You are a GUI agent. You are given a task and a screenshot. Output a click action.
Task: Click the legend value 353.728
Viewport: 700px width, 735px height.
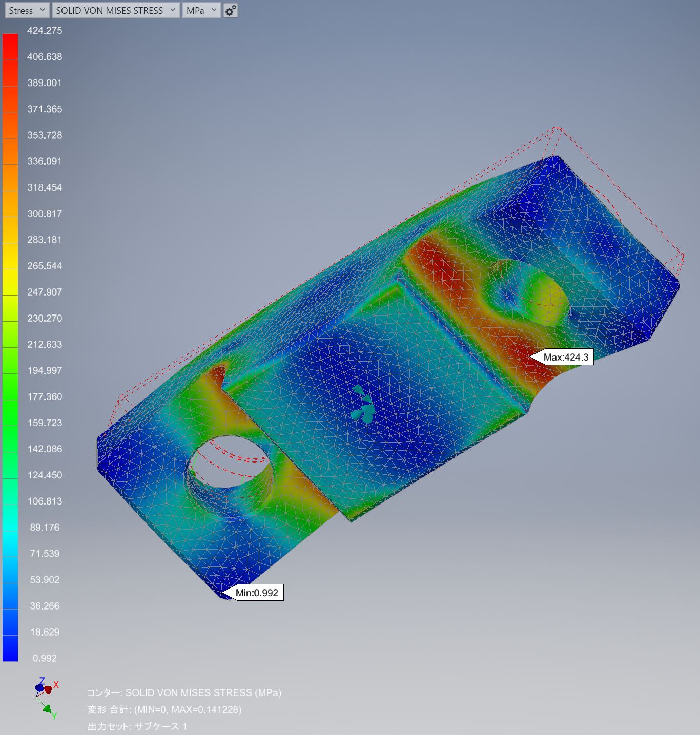click(x=45, y=135)
